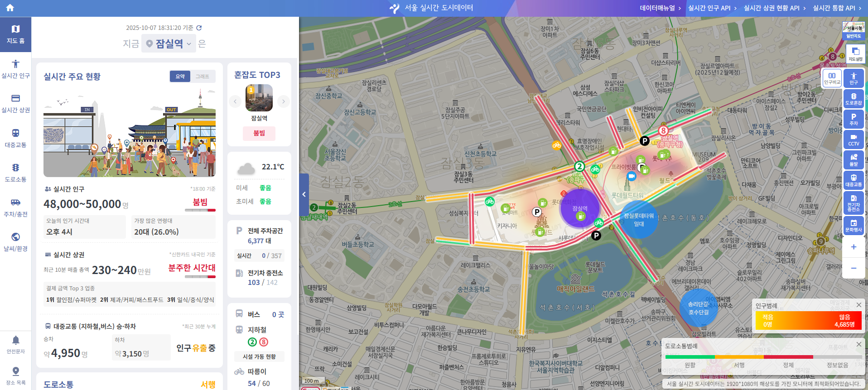868x390 pixels.
Task: Click 20대 (26.0%) age group value
Action: tap(156, 231)
